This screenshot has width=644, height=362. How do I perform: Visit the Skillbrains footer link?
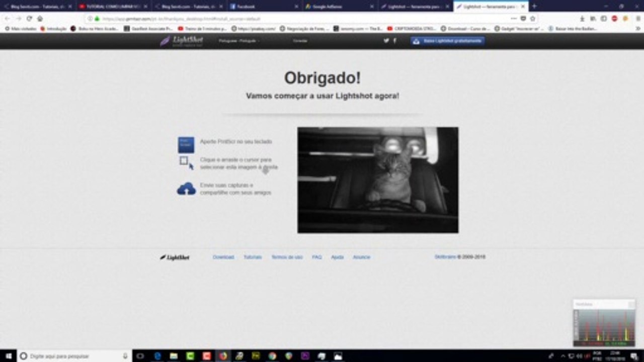445,257
